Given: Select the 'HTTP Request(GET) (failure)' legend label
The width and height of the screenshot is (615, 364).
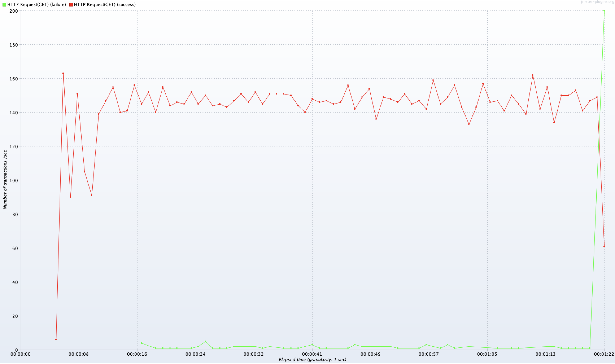Looking at the screenshot, I should 37,5.
